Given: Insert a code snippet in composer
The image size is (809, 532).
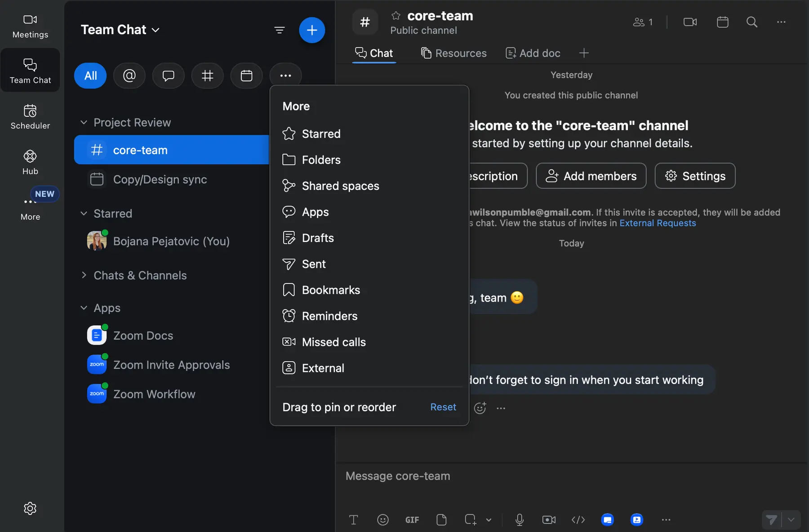Looking at the screenshot, I should pos(578,520).
